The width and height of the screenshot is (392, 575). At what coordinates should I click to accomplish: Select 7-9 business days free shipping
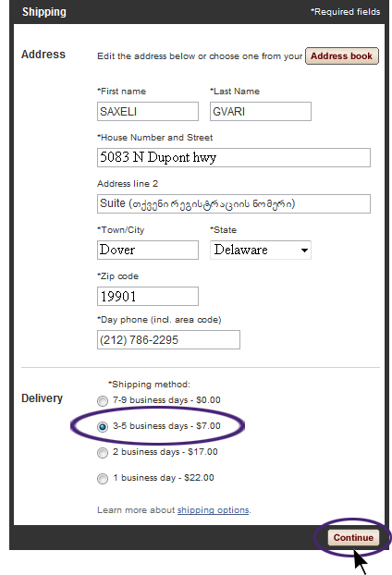pyautogui.click(x=103, y=401)
